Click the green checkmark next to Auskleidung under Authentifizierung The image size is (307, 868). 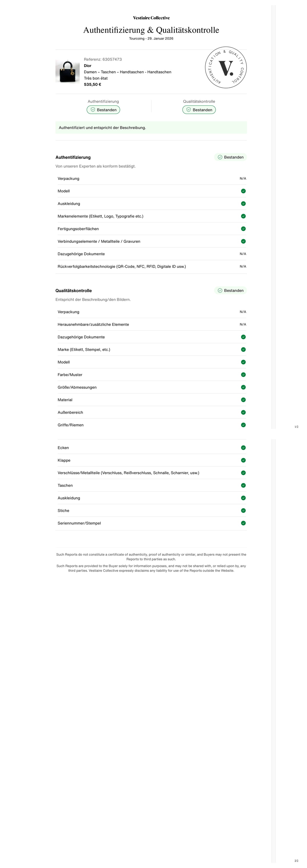point(243,204)
